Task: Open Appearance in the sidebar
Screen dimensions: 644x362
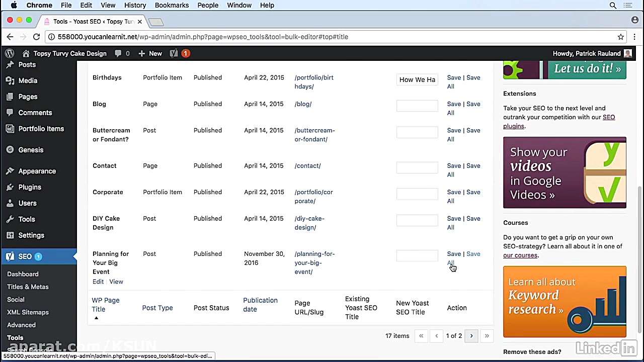Action: tap(37, 171)
